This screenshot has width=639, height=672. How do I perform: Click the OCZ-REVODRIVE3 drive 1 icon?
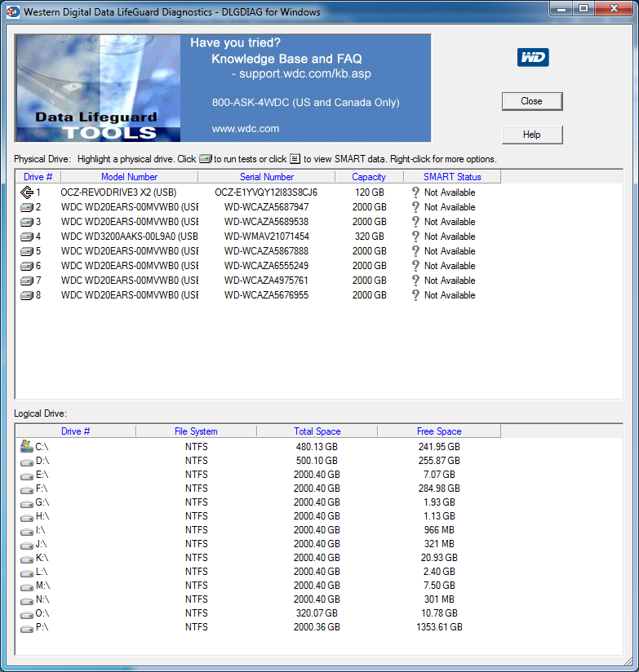(x=27, y=192)
